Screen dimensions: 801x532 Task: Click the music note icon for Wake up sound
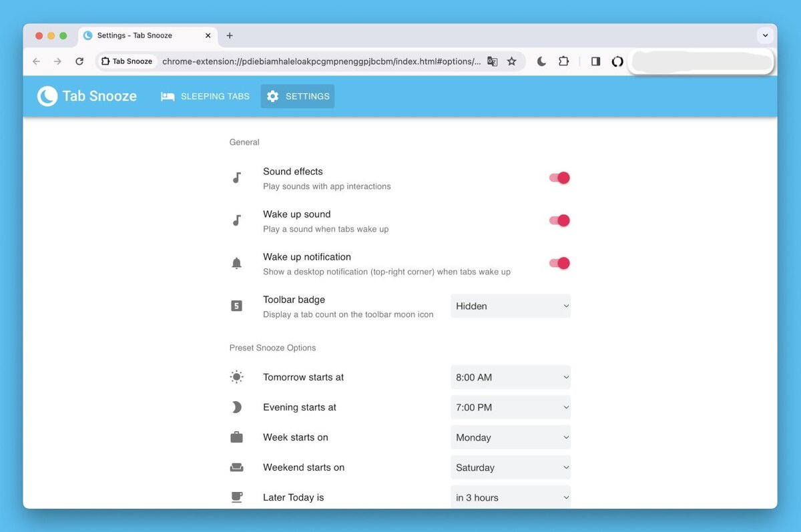pyautogui.click(x=236, y=220)
